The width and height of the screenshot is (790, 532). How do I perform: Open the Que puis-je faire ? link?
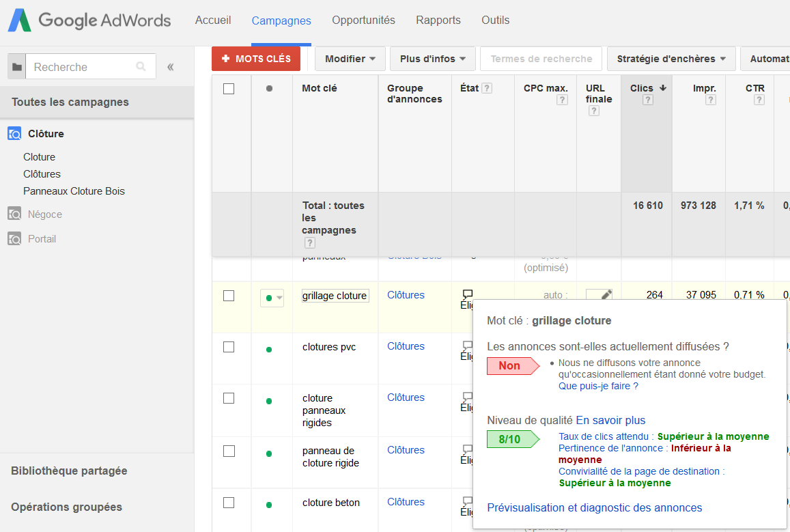[598, 387]
